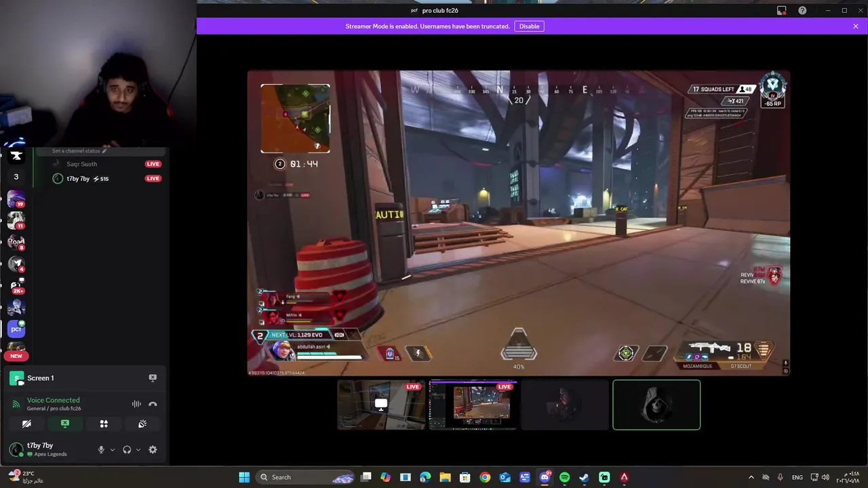
Task: Open volume control in system tray
Action: click(825, 477)
